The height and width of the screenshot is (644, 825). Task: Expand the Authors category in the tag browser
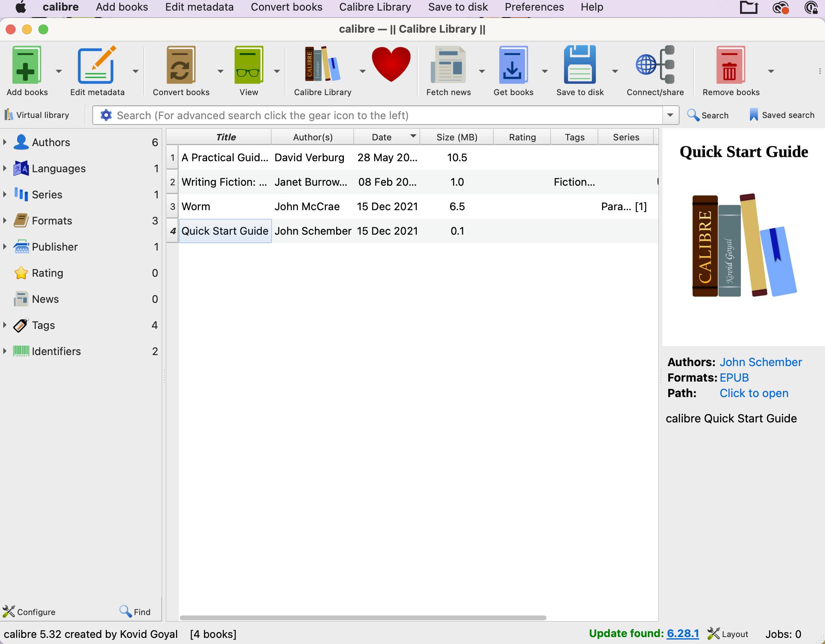click(x=5, y=142)
